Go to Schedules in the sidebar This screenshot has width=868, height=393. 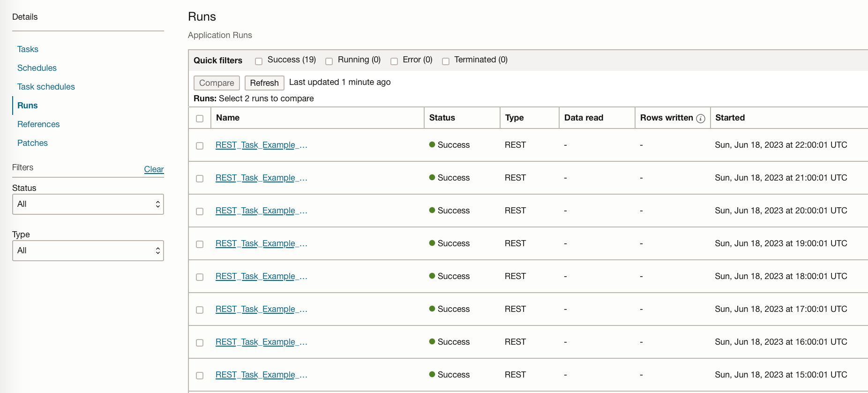(x=37, y=68)
